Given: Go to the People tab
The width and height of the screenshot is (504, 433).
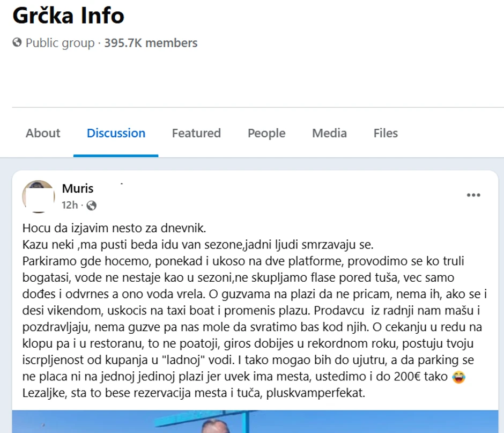Looking at the screenshot, I should click(266, 133).
